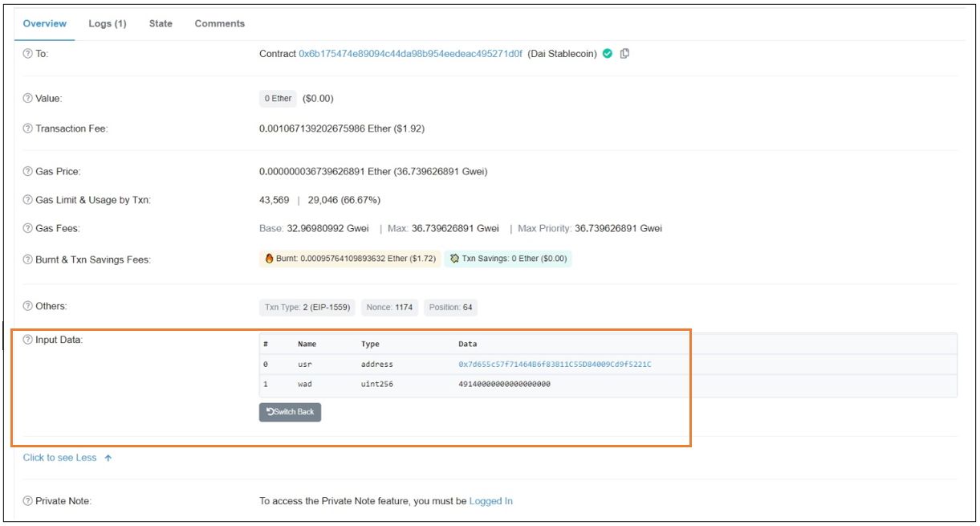Click the help icon beside Private Note
Viewport: 980px width, 526px height.
28,501
